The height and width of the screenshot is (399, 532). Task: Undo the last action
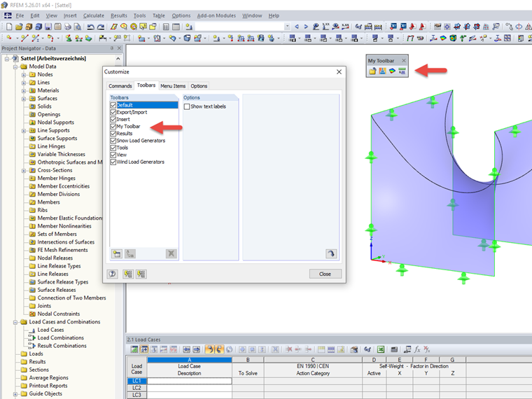90,27
